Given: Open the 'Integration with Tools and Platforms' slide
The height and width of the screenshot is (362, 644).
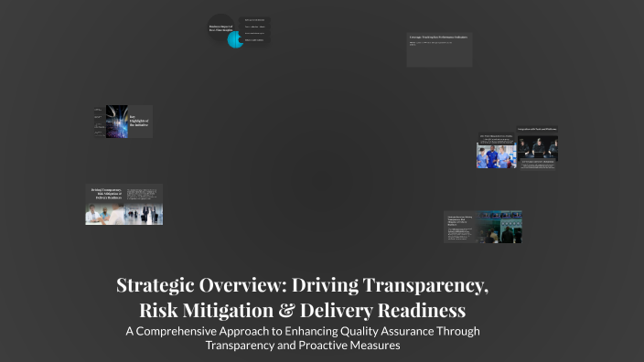Looking at the screenshot, I should [537, 148].
